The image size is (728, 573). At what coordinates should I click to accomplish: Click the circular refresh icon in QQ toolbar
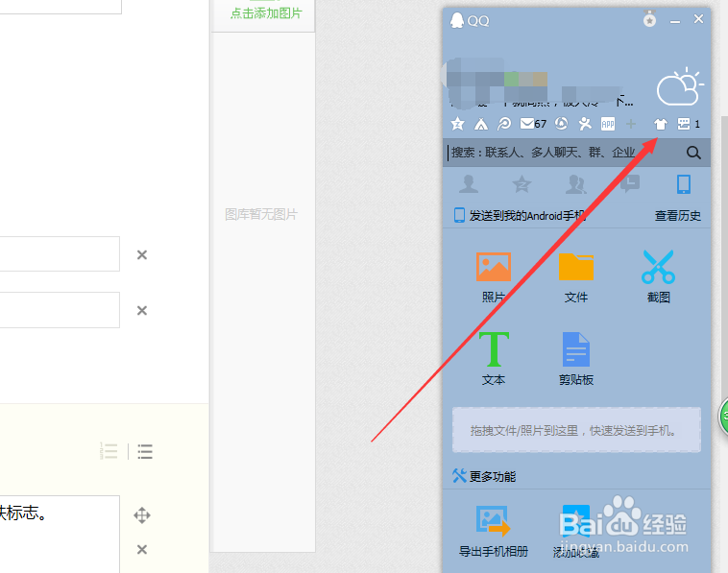[561, 124]
